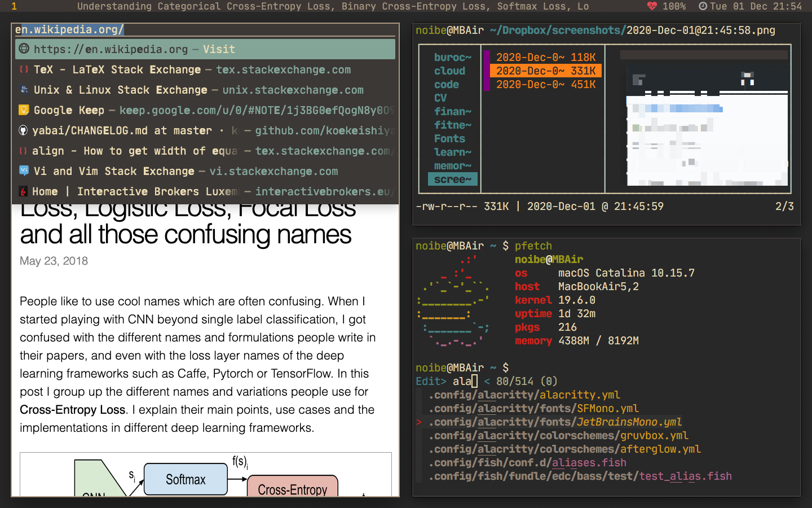
Task: Select .config/alacritty/fonts/SFMono.yml result
Action: click(x=533, y=408)
